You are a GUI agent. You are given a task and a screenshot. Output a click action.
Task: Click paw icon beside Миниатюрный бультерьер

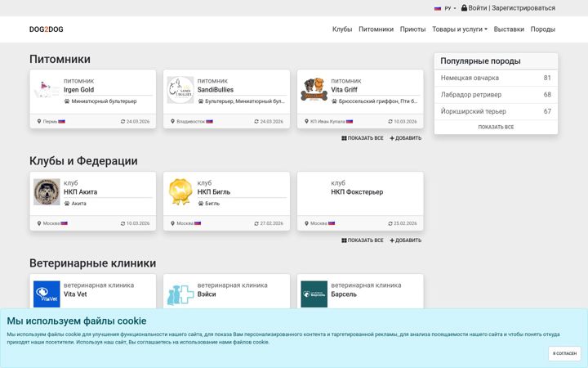coord(67,101)
